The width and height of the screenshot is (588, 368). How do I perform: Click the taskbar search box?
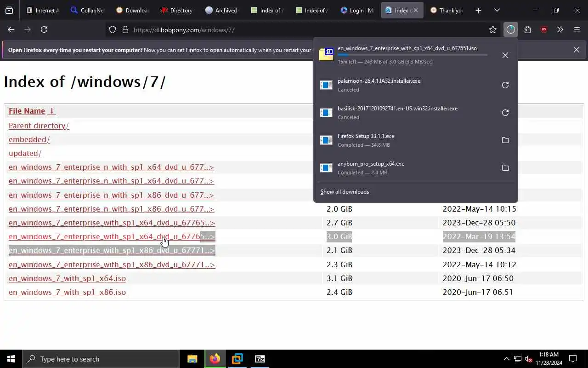pyautogui.click(x=101, y=359)
